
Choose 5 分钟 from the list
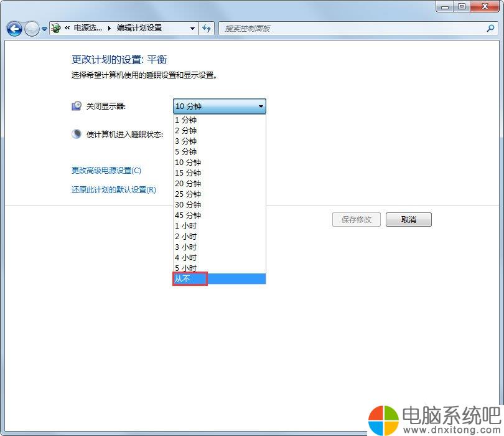tap(220, 152)
